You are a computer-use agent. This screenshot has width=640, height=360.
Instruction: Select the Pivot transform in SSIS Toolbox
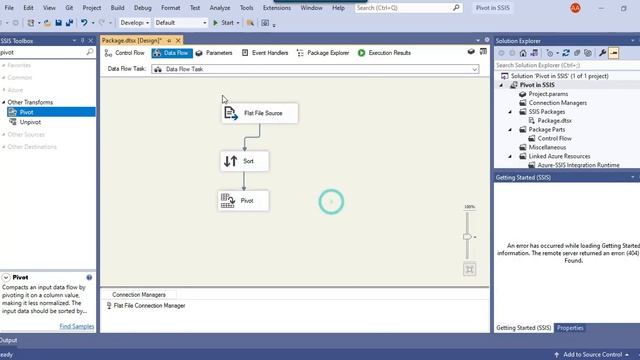click(x=51, y=112)
